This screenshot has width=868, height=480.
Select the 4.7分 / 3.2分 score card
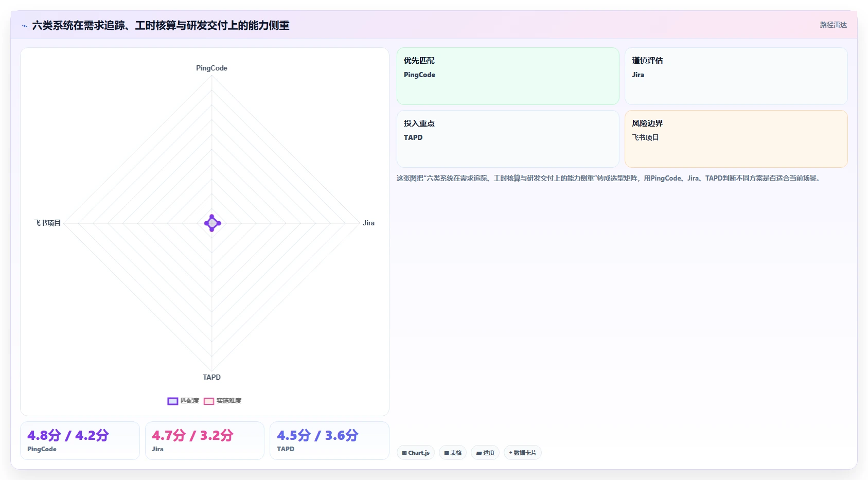(205, 440)
